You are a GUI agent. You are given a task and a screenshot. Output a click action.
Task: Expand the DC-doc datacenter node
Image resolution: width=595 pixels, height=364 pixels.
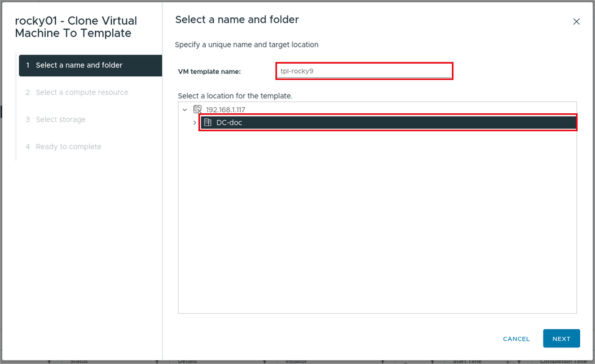195,123
